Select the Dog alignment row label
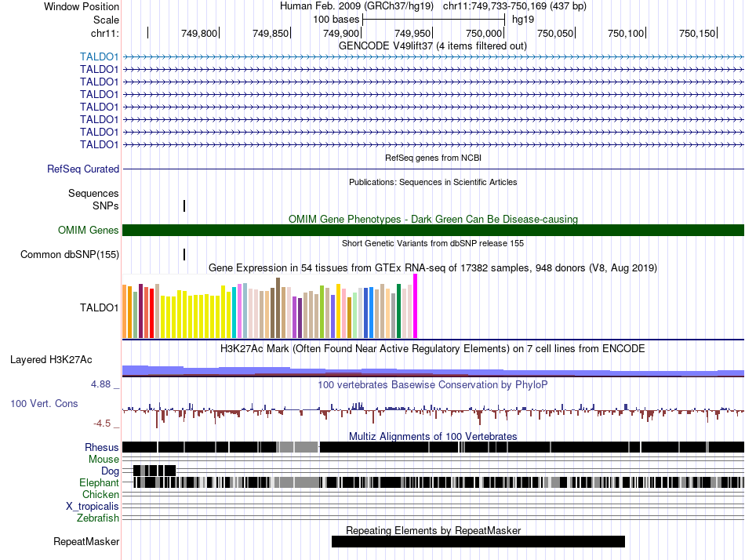This screenshot has height=560, width=745. 109,471
